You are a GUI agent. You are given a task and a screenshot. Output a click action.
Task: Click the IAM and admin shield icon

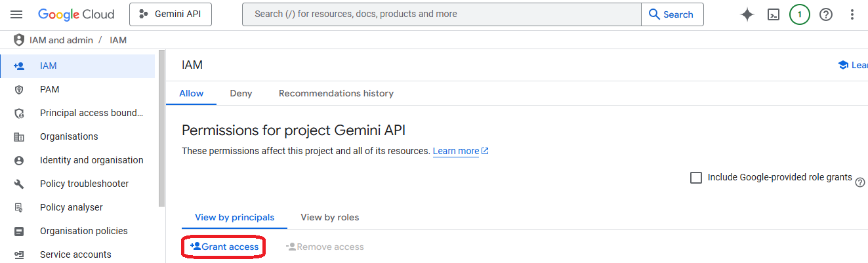pyautogui.click(x=19, y=40)
